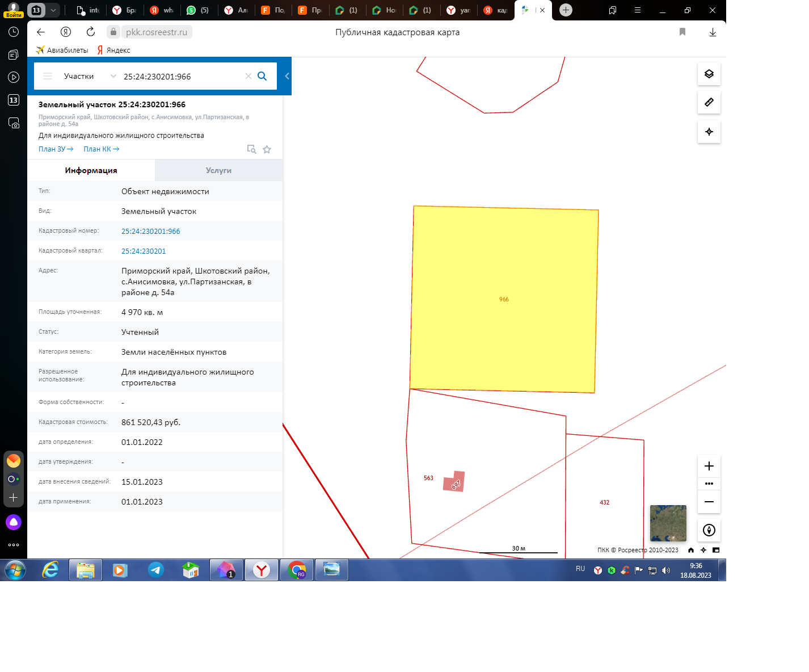The image size is (809, 672).
Task: Switch to the WhatsApp (5) tab
Action: coord(198,10)
